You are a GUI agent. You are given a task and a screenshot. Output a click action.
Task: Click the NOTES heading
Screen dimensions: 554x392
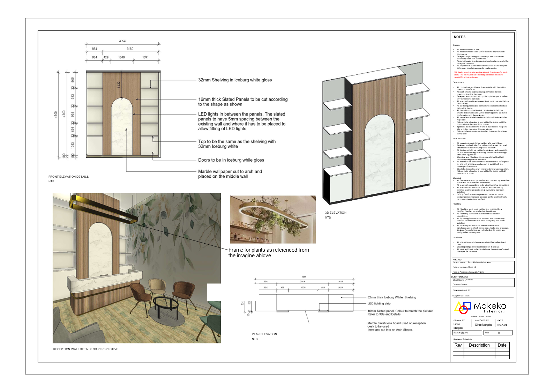[x=459, y=37]
